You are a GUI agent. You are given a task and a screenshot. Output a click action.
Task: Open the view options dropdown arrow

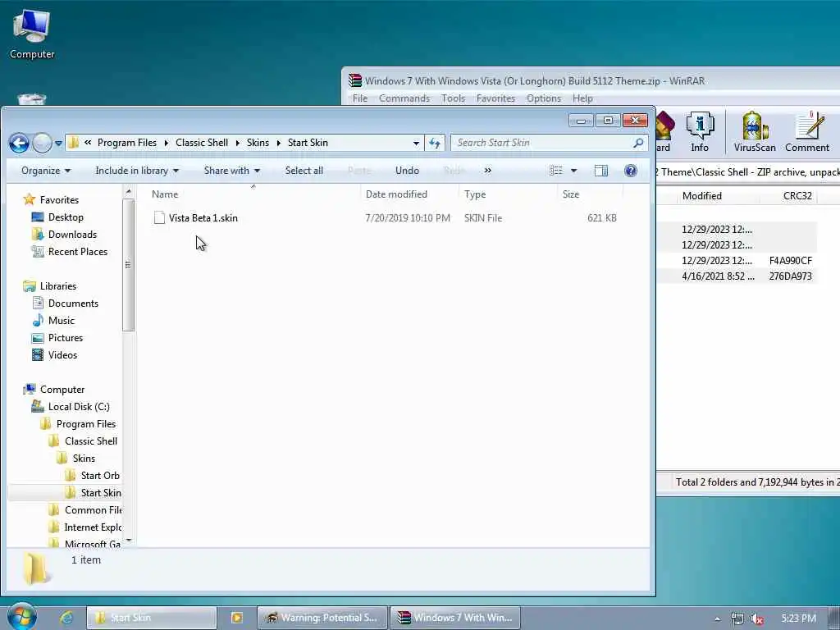click(573, 171)
